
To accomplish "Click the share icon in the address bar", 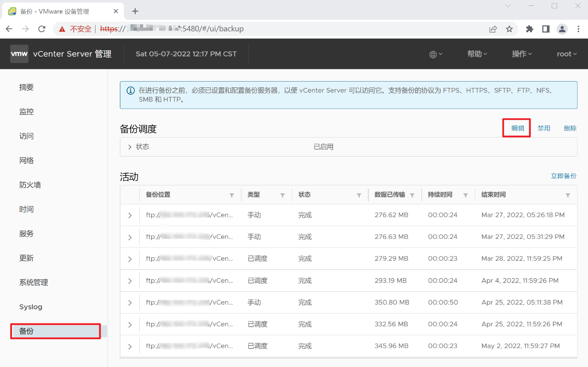I will 493,29.
